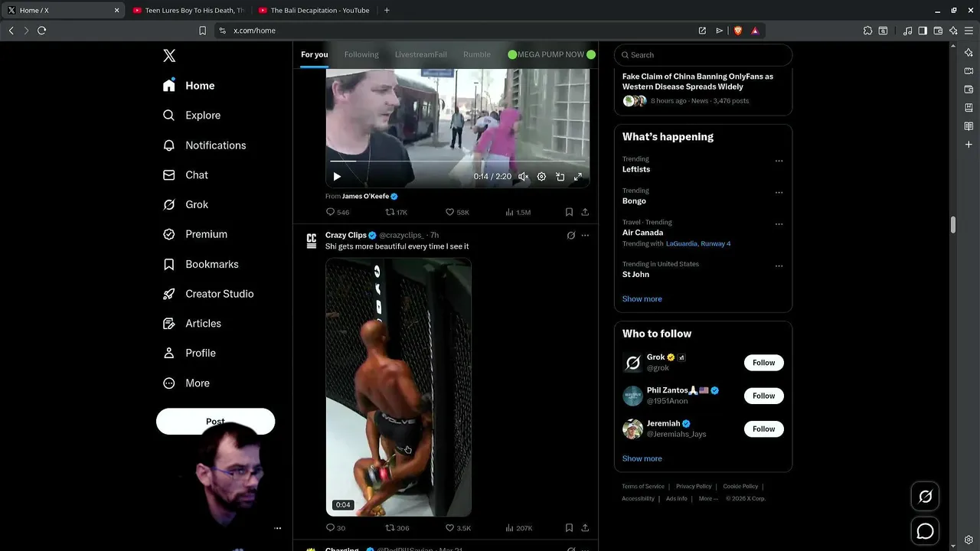Open Articles in the sidebar
This screenshot has height=551, width=980.
[x=192, y=324]
